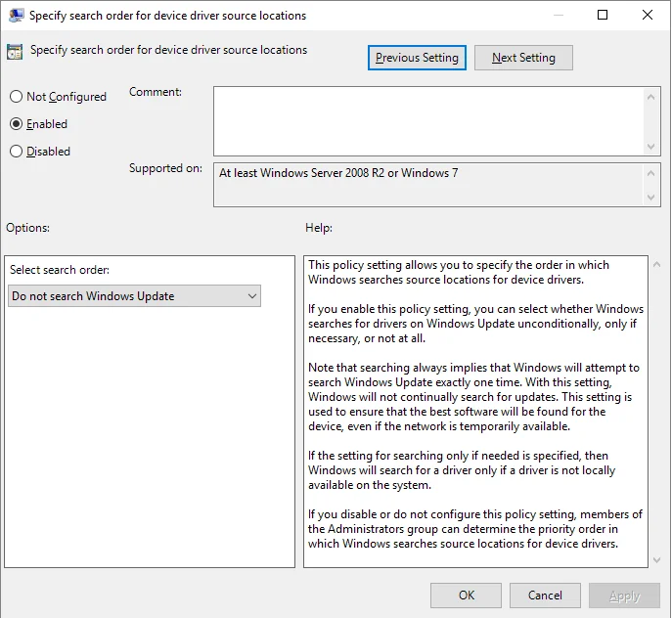
Task: Click Comment box scroll down arrow
Action: click(651, 147)
